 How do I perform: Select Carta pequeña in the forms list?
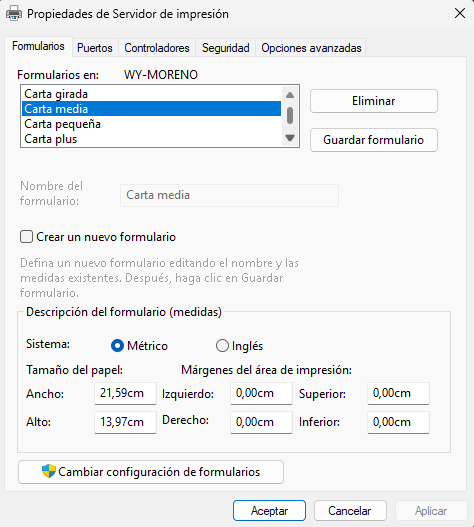151,124
